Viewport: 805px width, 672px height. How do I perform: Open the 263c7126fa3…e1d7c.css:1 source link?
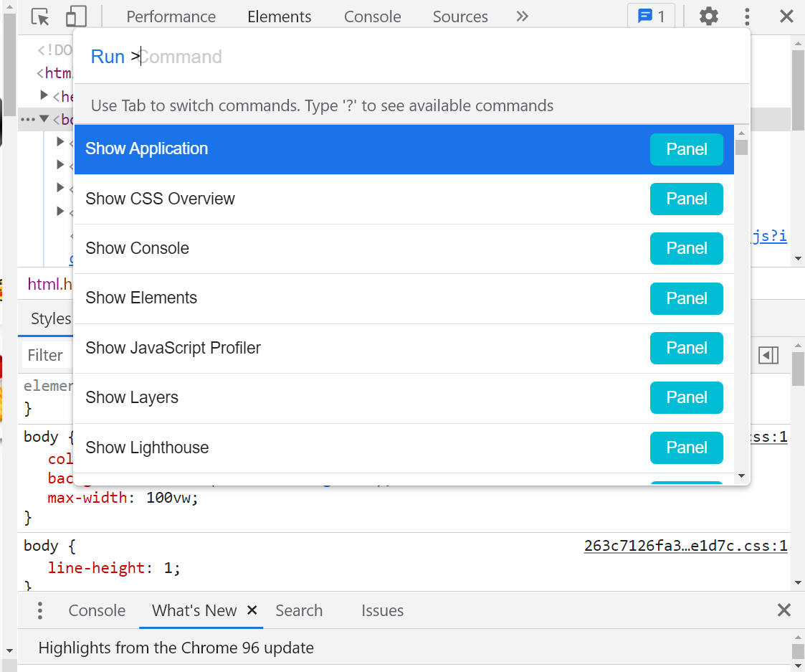[x=685, y=546]
